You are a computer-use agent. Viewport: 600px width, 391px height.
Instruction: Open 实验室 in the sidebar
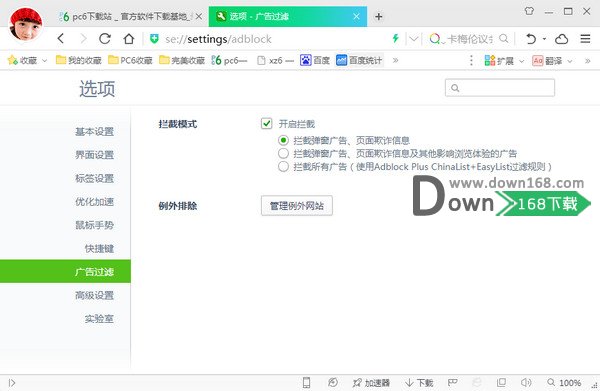click(x=99, y=318)
